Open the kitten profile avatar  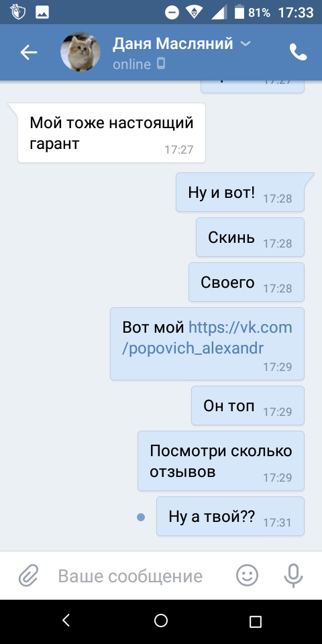(80, 52)
